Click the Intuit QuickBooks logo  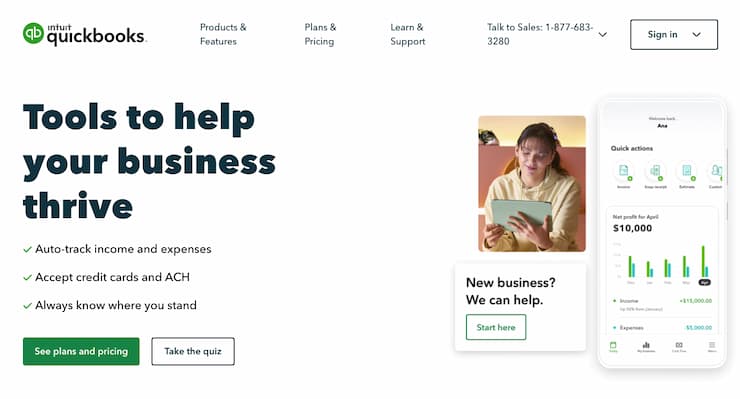point(84,34)
